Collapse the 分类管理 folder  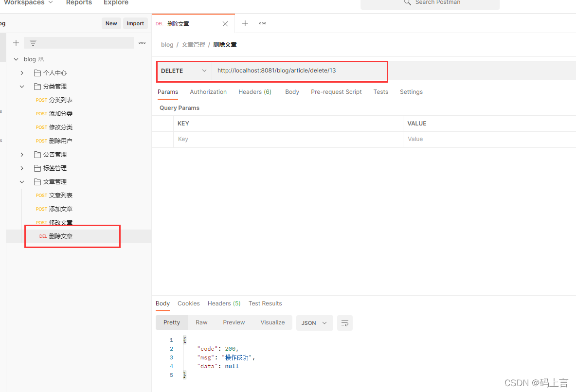(22, 87)
